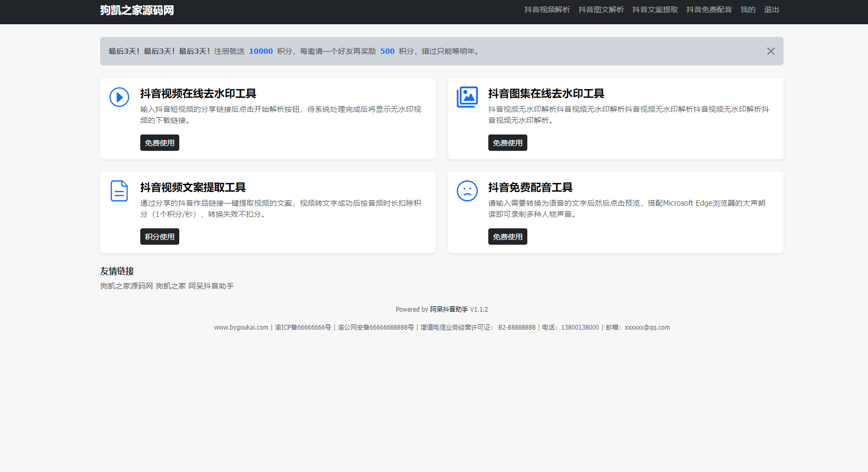The height and width of the screenshot is (472, 868).
Task: Click 免费使用 under 抖音免费配音工具
Action: (x=508, y=237)
